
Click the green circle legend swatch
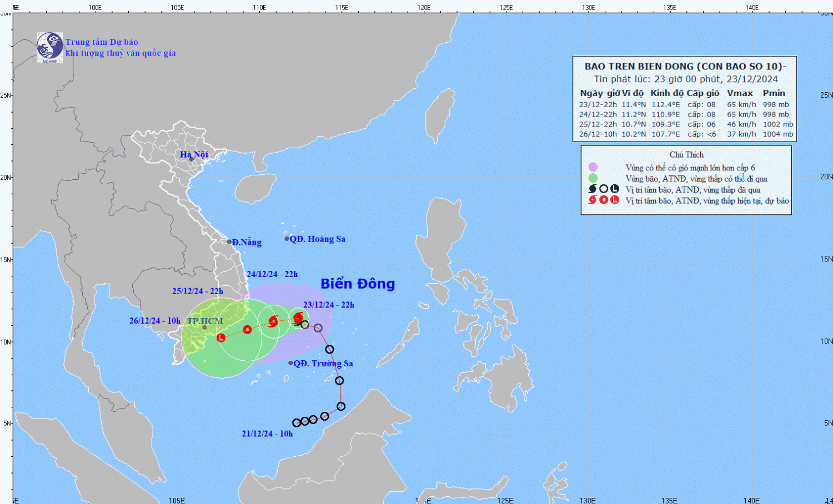593,178
